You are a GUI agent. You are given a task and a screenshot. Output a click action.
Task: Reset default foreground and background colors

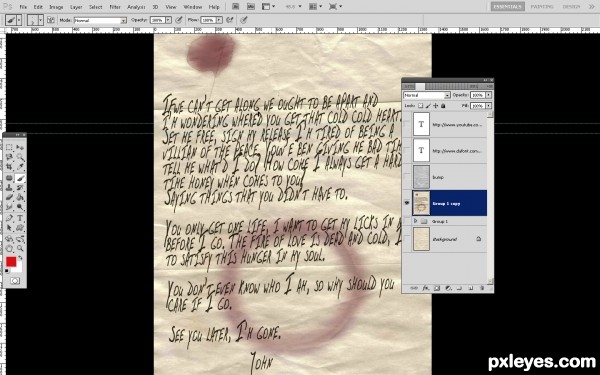pos(7,271)
